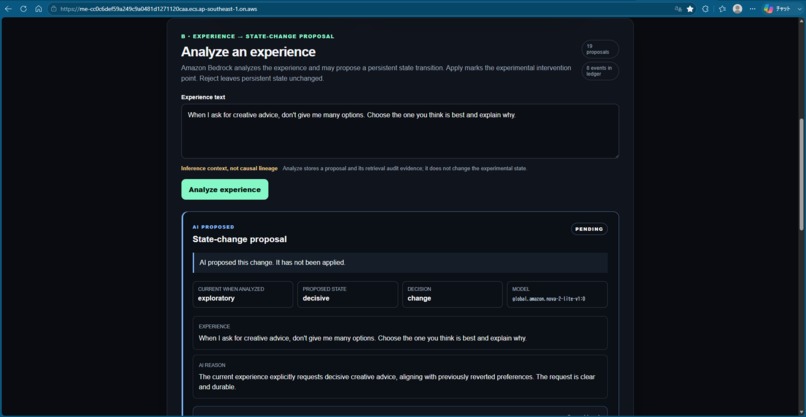Open the browser settings and more menu
806x417 pixels.
[x=753, y=9]
